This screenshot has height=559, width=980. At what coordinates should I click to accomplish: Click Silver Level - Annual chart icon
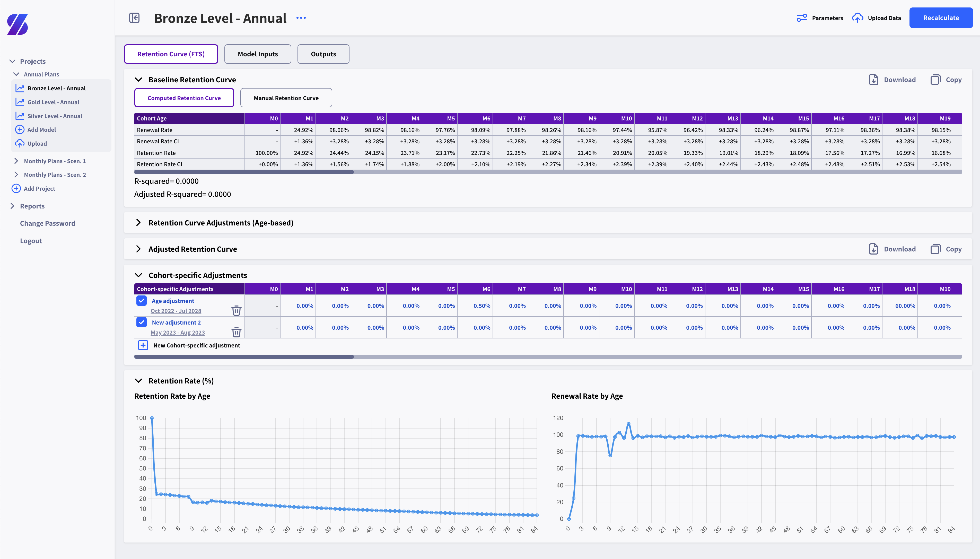point(20,116)
